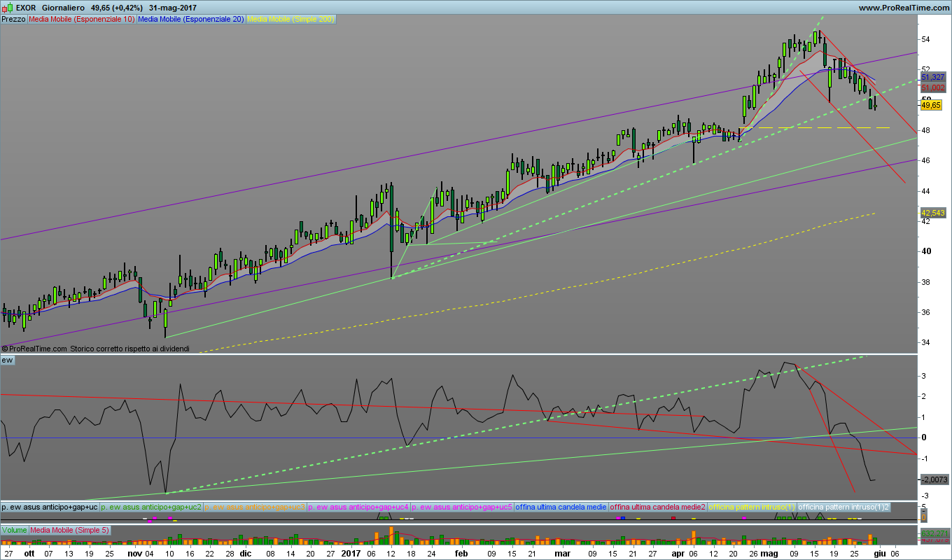Click the red 51,002 moving average tag
The width and height of the screenshot is (952, 560).
[933, 87]
